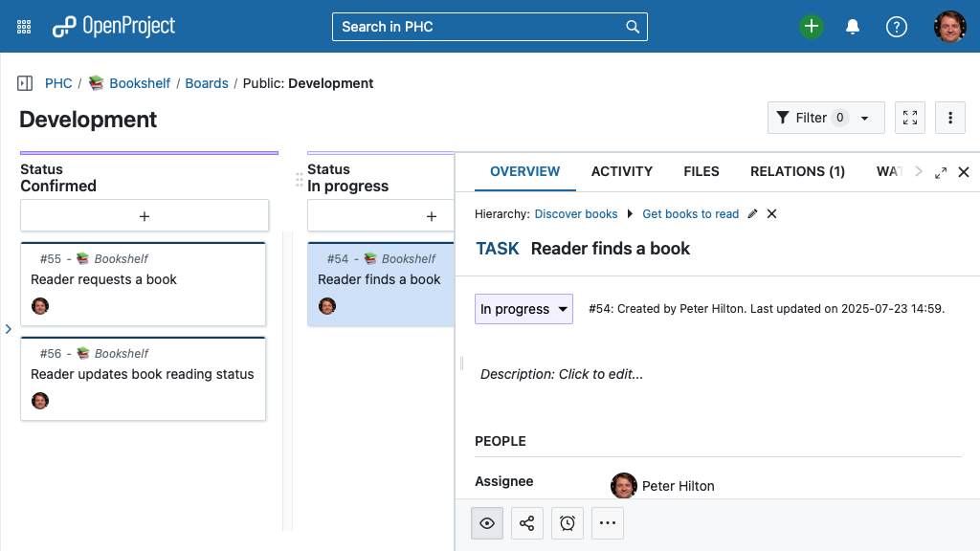Activate board fullscreen mode icon
Viewport: 980px width, 551px height.
(x=910, y=118)
